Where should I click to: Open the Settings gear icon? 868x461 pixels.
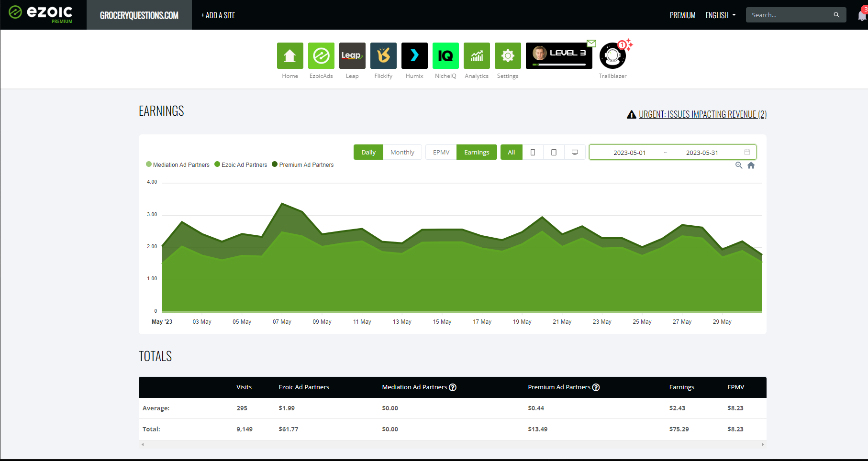[x=508, y=55]
